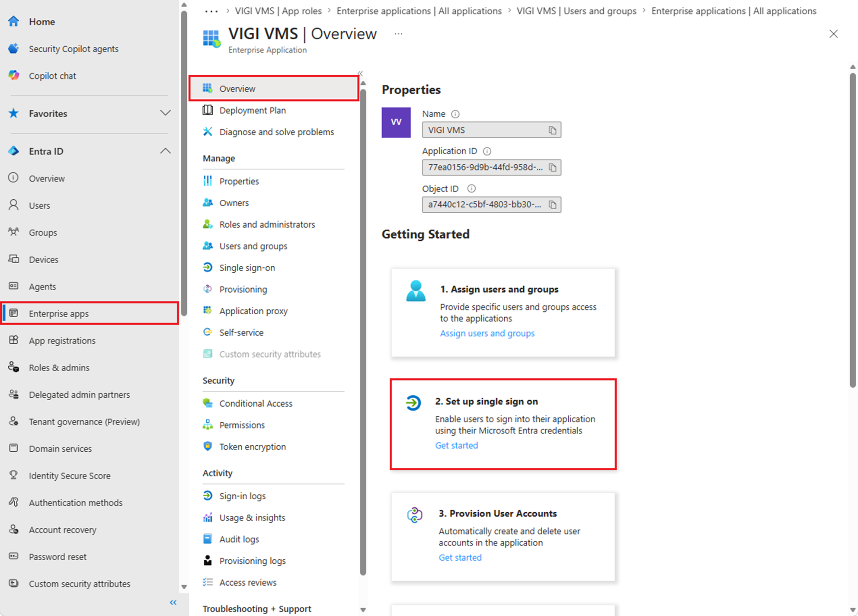Open VIGI VMS | Users and groups breadcrumb
The width and height of the screenshot is (858, 616).
576,11
